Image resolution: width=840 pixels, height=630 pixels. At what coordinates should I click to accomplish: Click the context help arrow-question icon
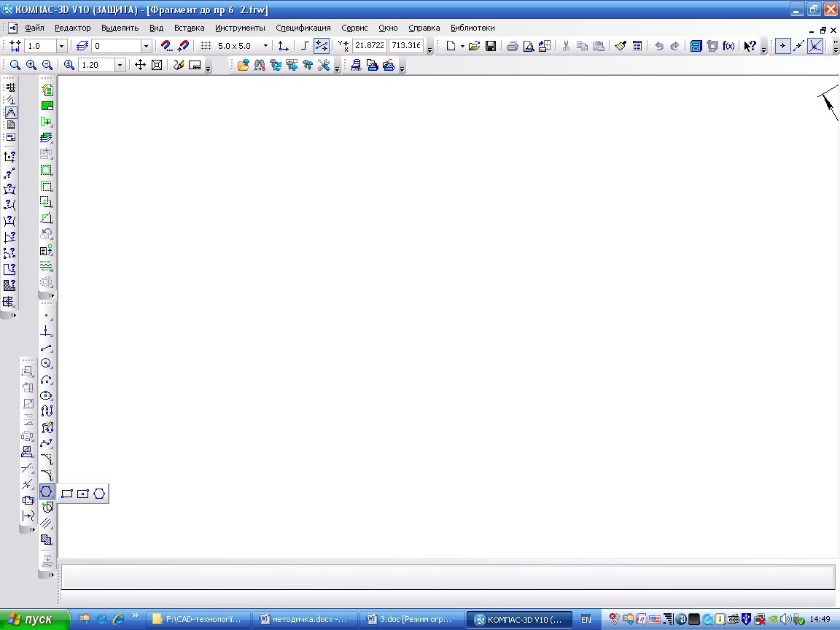tap(750, 46)
